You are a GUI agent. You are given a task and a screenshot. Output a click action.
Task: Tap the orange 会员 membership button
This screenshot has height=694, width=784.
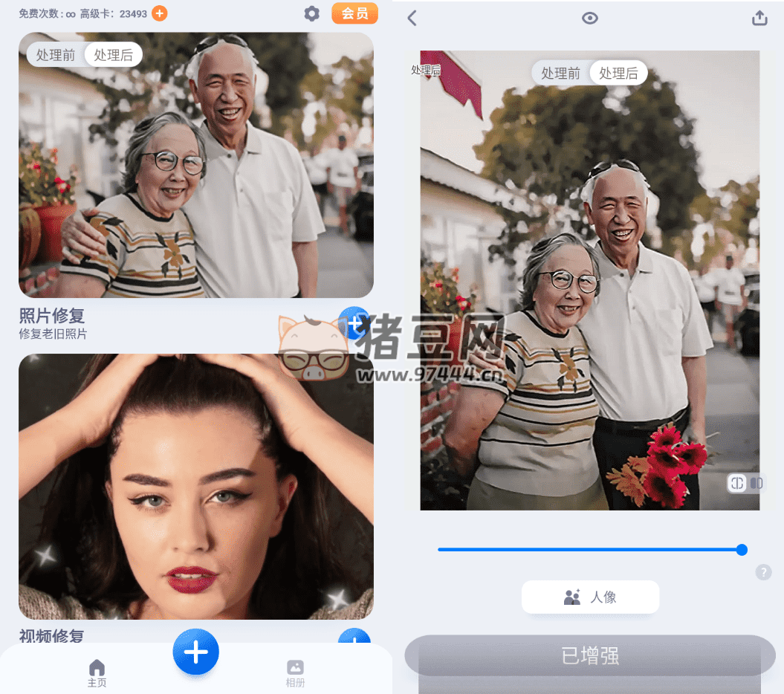pos(354,13)
